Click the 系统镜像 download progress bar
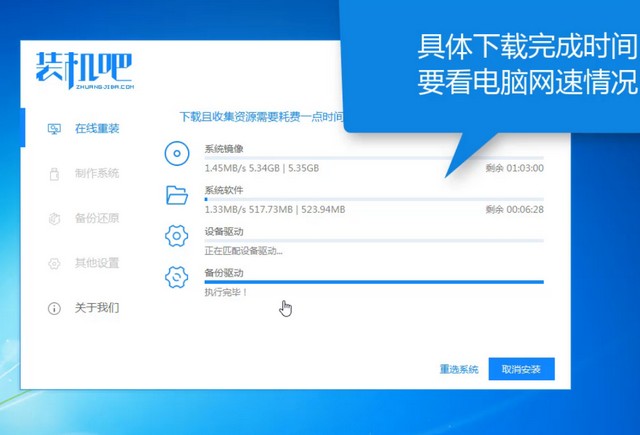Viewport: 640px width, 435px height. (373, 158)
